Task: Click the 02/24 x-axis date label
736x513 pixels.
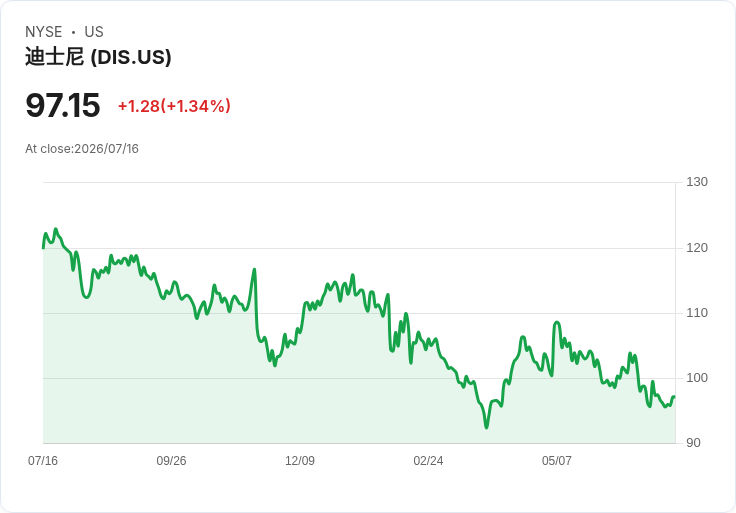Action: click(x=428, y=461)
